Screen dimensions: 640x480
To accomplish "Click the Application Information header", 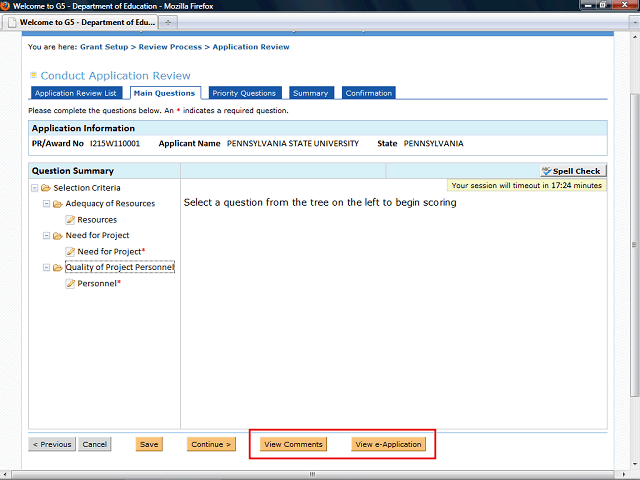I will tap(83, 128).
